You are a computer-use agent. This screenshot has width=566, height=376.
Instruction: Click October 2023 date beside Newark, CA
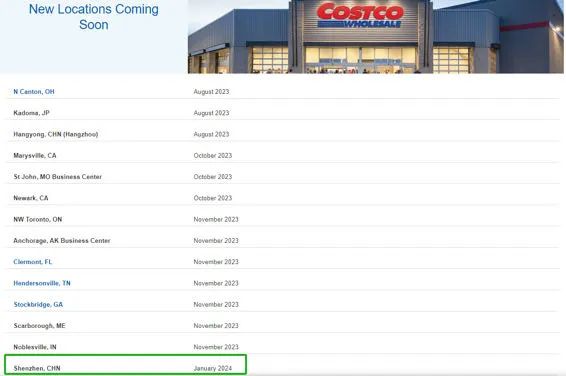tap(213, 198)
